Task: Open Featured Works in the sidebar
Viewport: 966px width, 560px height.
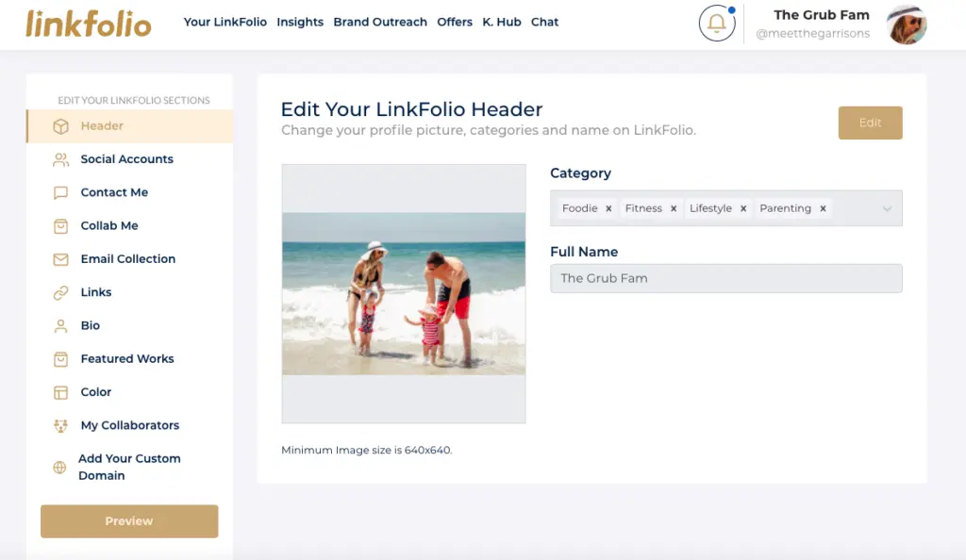Action: [126, 359]
